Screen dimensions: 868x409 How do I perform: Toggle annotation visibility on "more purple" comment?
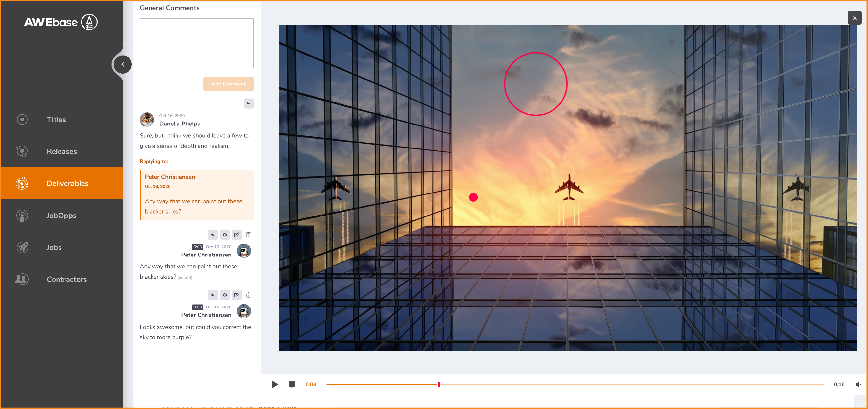(x=224, y=295)
